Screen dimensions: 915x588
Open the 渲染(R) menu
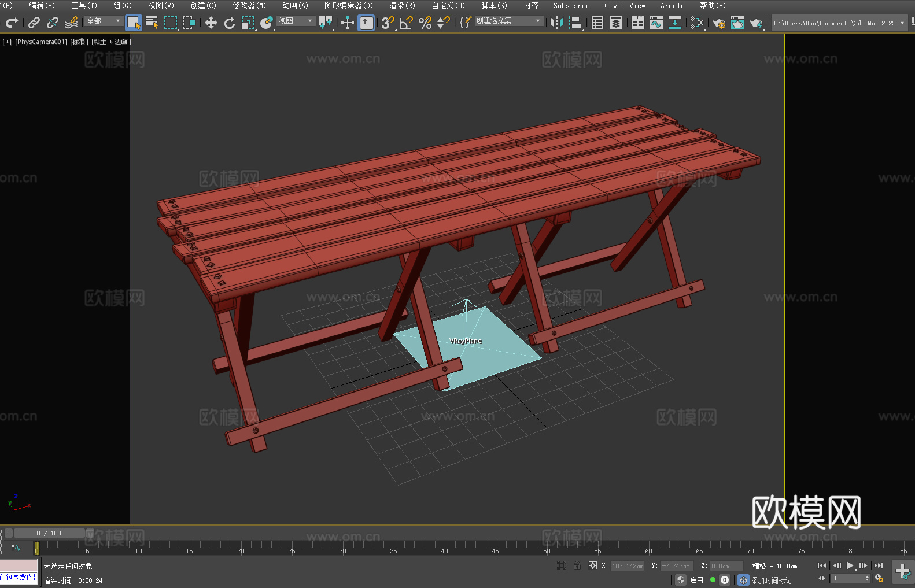click(x=402, y=6)
